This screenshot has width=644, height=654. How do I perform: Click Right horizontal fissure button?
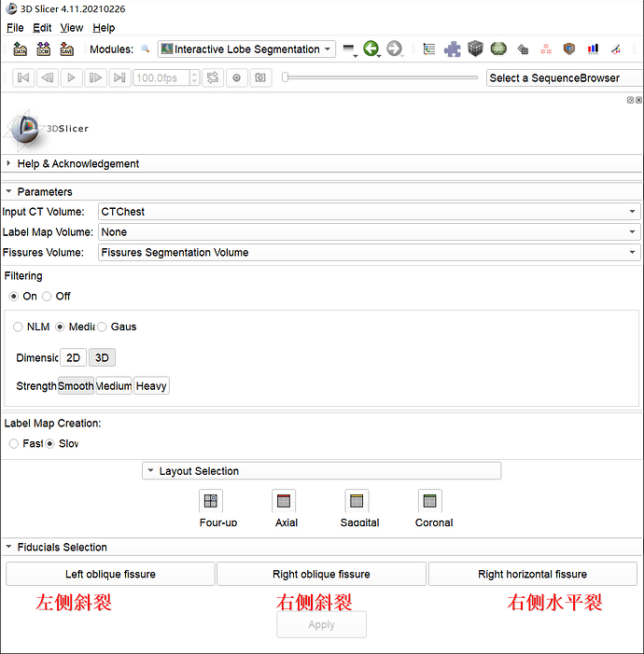pyautogui.click(x=532, y=574)
